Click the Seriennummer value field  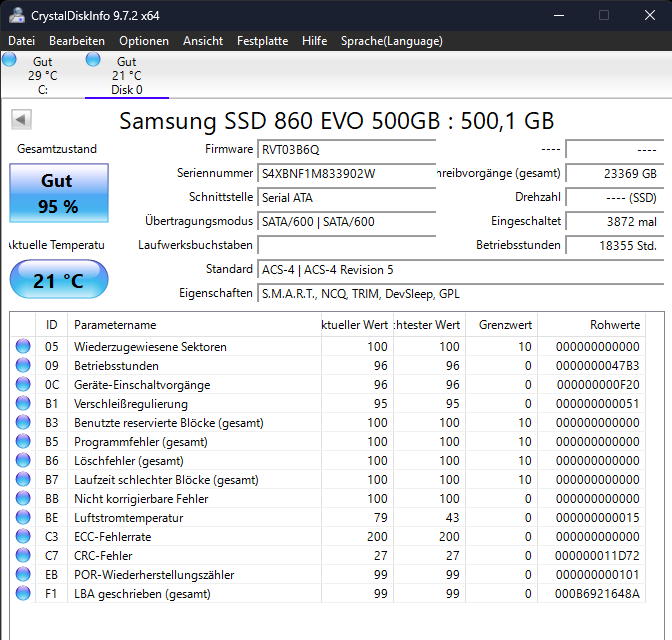346,174
